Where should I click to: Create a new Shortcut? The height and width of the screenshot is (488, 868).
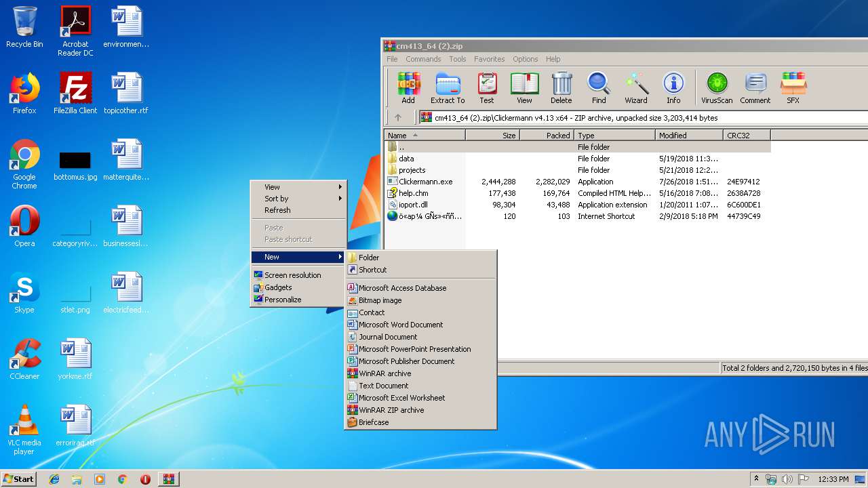point(420,270)
